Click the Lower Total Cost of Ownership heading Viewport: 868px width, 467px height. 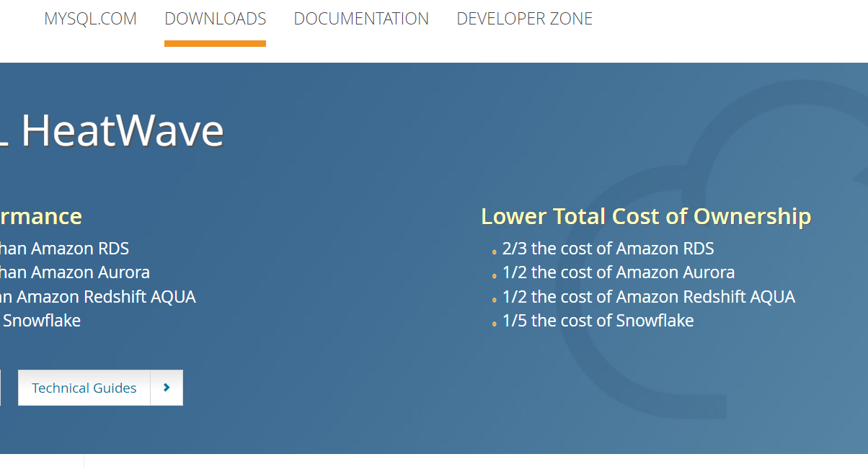[646, 216]
